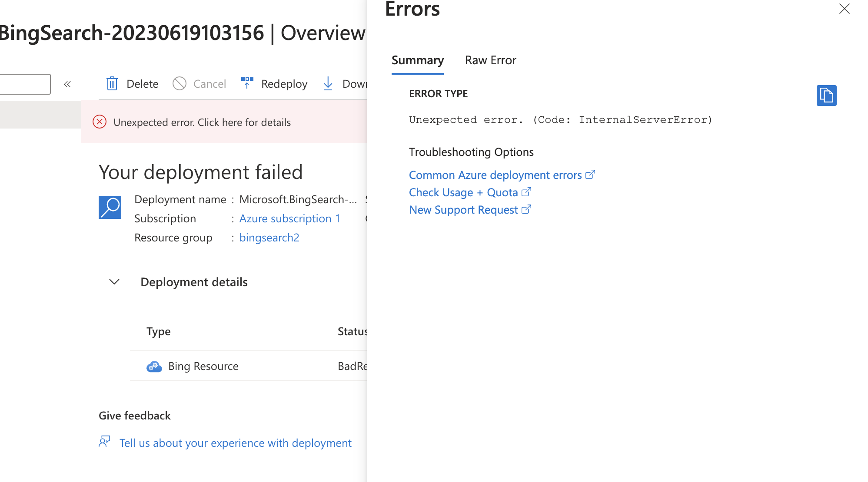Click the Bing Resource cloud icon
The width and height of the screenshot is (868, 482).
(154, 366)
